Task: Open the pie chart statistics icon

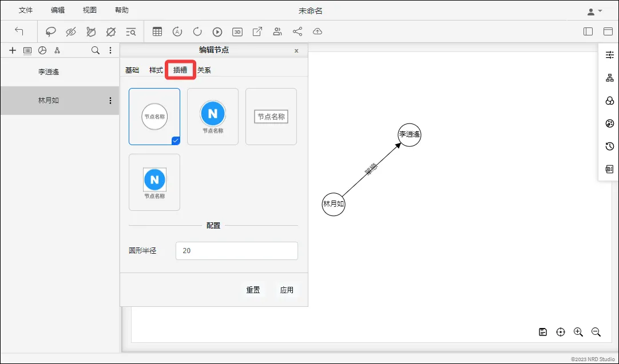Action: click(42, 50)
